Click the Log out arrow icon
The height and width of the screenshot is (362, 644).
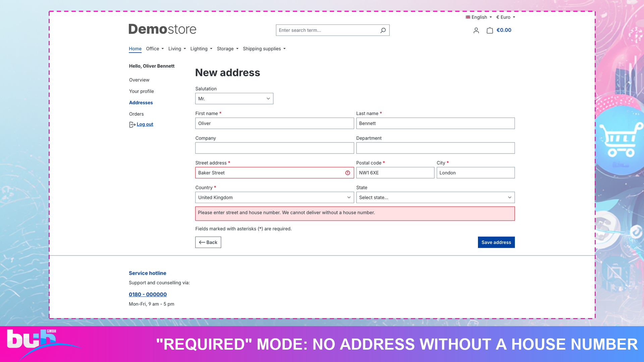click(132, 125)
